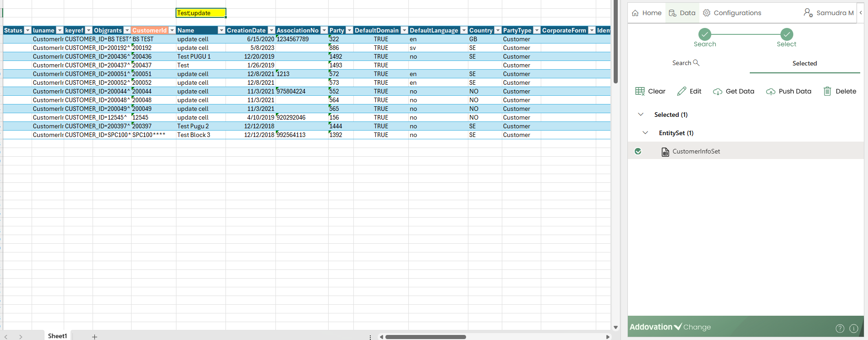This screenshot has height=340, width=868.
Task: Open the Configurations tab
Action: pos(732,13)
